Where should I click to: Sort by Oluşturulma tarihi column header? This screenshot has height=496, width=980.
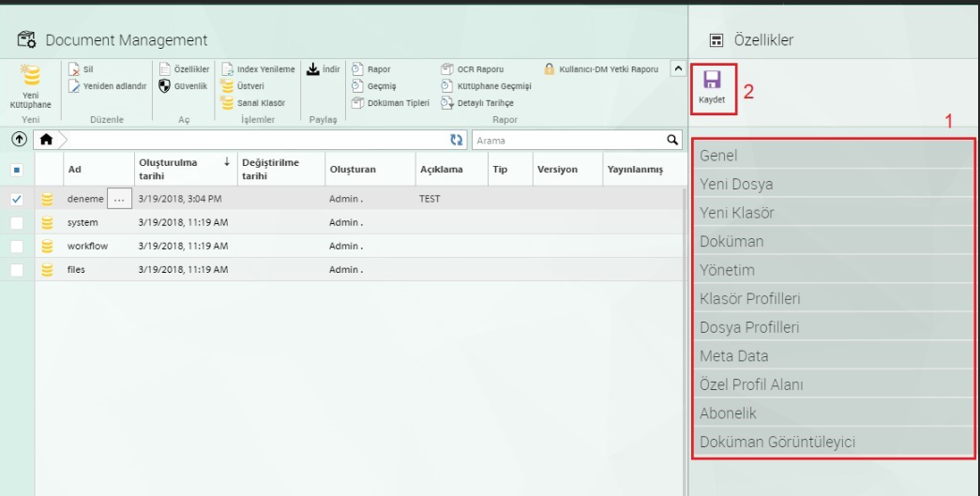tap(169, 169)
